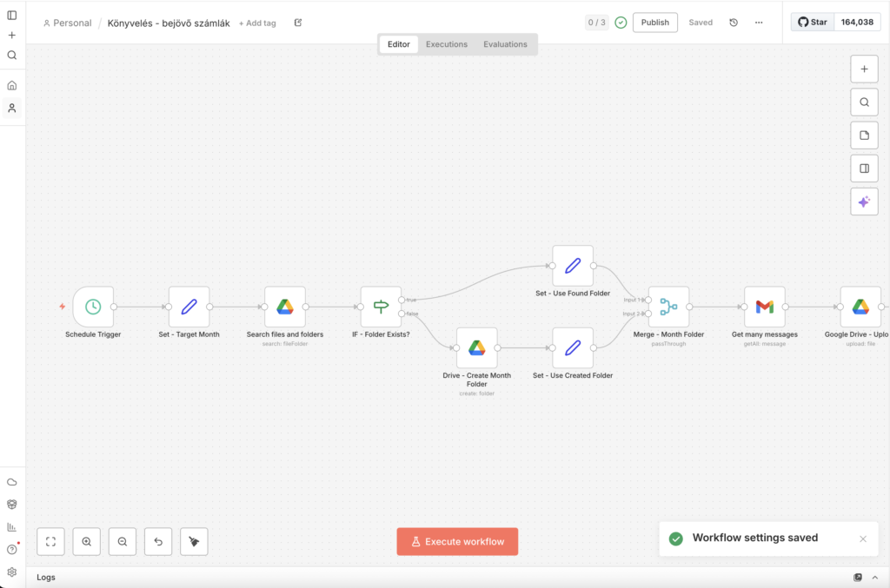Open the AI assistant sparkles icon
Image resolution: width=890 pixels, height=588 pixels.
click(x=864, y=202)
